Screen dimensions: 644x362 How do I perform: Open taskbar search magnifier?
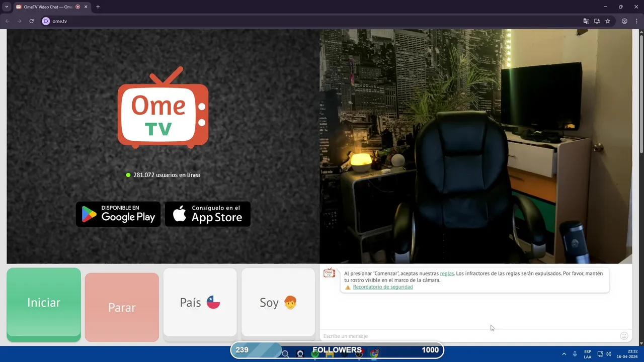click(x=285, y=354)
